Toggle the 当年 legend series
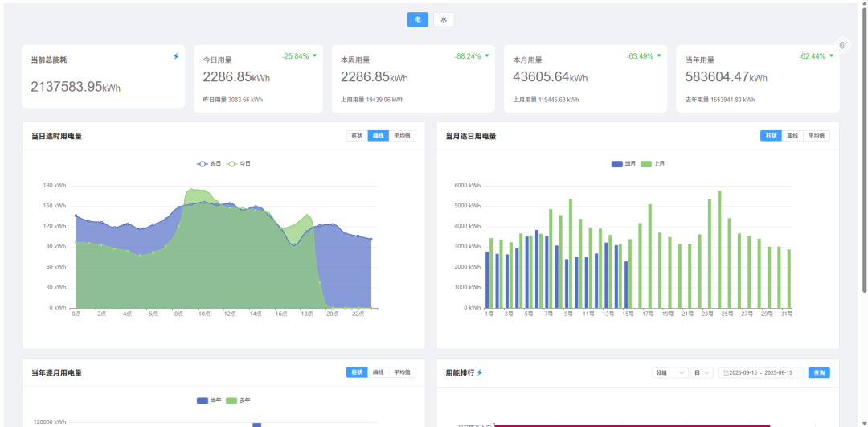Viewport: 868px width, 427px height. (x=209, y=400)
